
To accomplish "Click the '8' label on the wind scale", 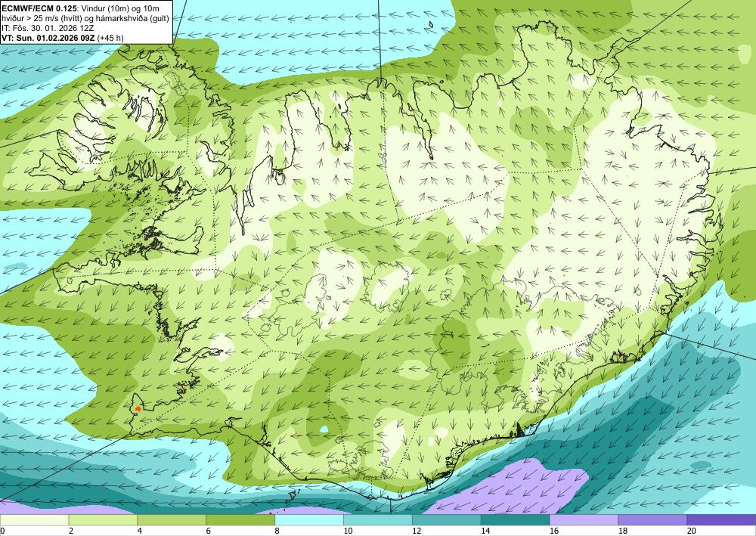I will tap(277, 531).
